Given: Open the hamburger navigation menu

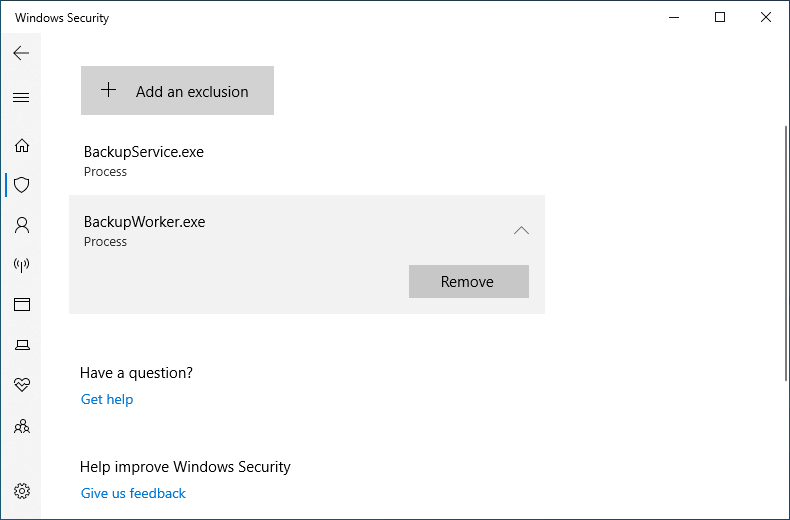Looking at the screenshot, I should 21,97.
